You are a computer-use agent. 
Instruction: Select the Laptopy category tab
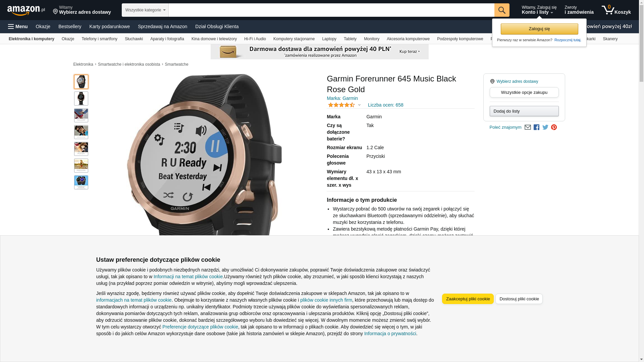tap(329, 39)
